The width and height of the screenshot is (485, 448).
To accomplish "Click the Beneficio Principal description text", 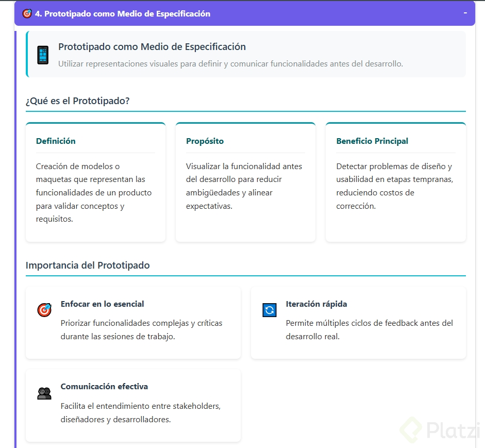I will (394, 186).
